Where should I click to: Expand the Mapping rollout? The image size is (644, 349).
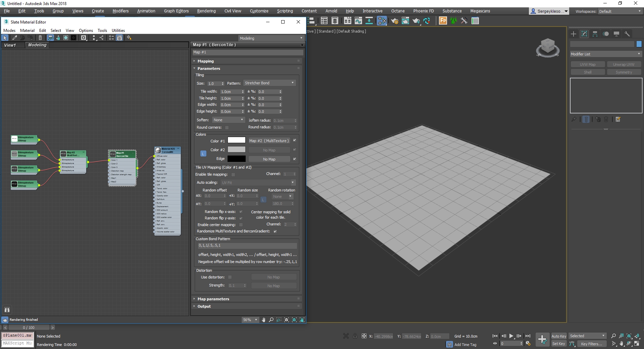(x=247, y=61)
